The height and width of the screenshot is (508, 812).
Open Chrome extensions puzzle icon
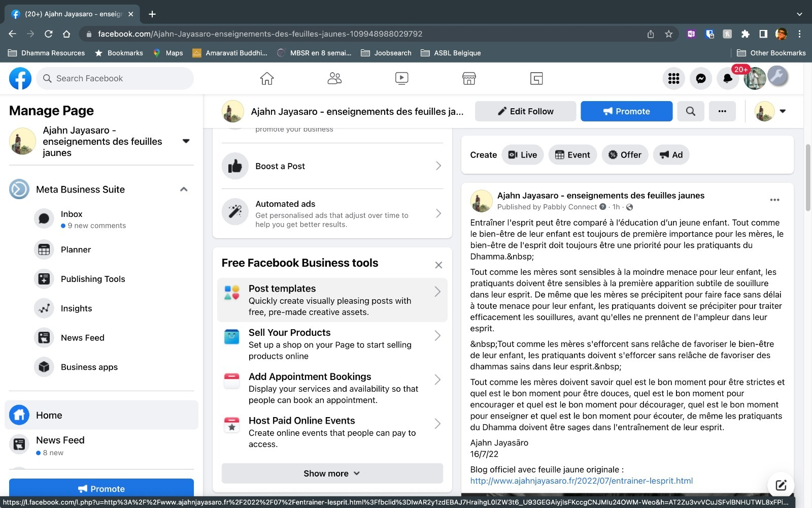coord(745,34)
